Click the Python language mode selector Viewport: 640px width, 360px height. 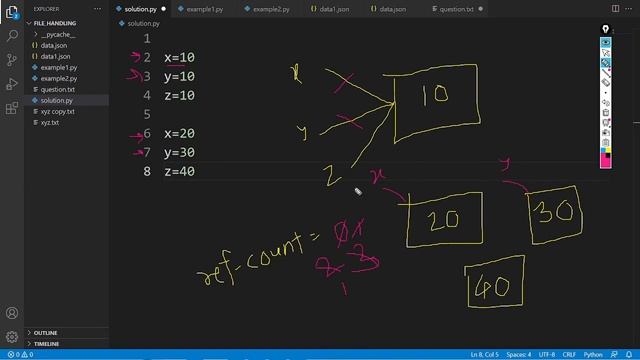click(593, 354)
